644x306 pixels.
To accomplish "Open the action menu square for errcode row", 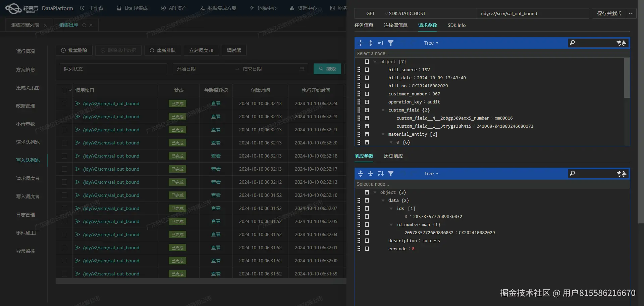I will 367,249.
